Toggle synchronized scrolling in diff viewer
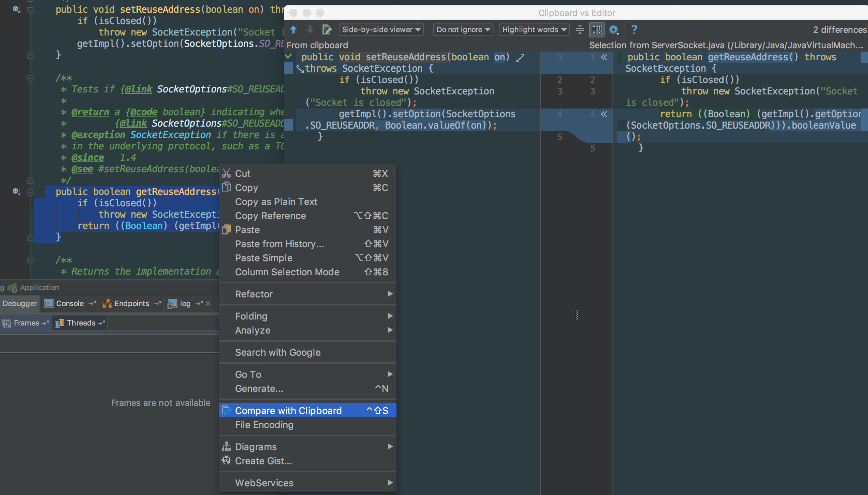Image resolution: width=868 pixels, height=495 pixels. 596,29
